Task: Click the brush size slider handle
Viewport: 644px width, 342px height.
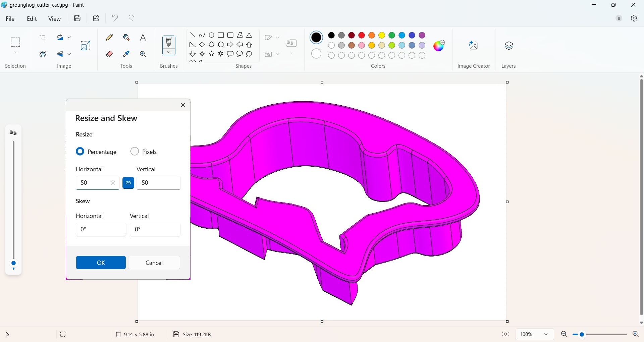Action: 14,264
